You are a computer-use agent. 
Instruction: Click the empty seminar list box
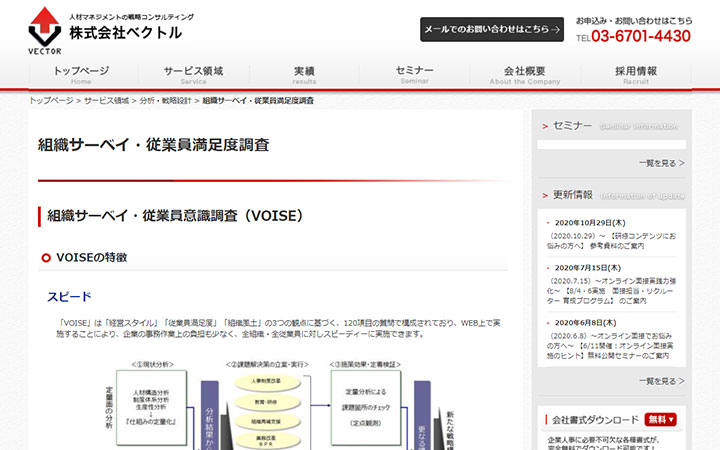(x=612, y=145)
